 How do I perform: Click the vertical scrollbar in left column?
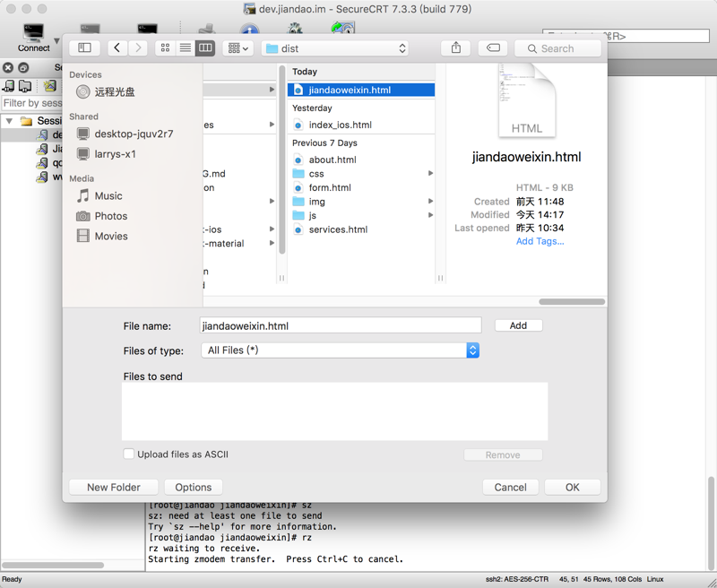pos(281,160)
